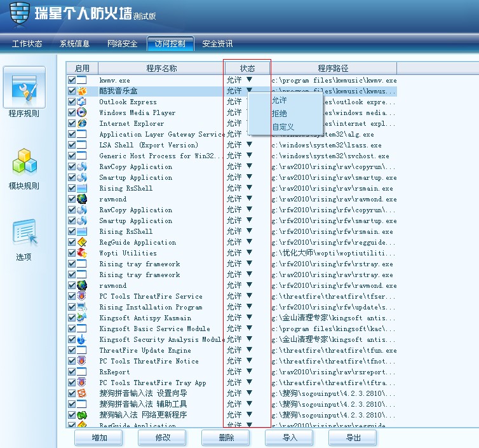The height and width of the screenshot is (448, 479).
Task: Switch to the 网络安全 tab
Action: click(x=122, y=44)
